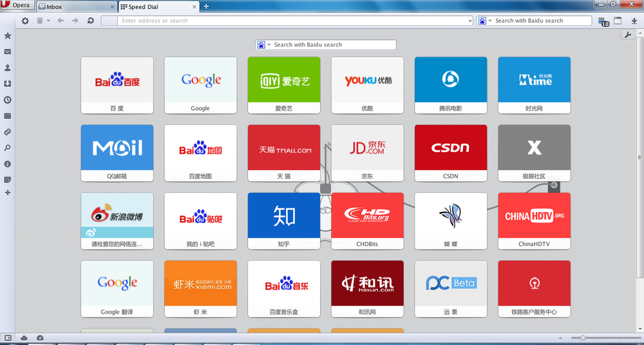Image resolution: width=644 pixels, height=345 pixels.
Task: Expand the address bar history dropdown
Action: click(470, 21)
